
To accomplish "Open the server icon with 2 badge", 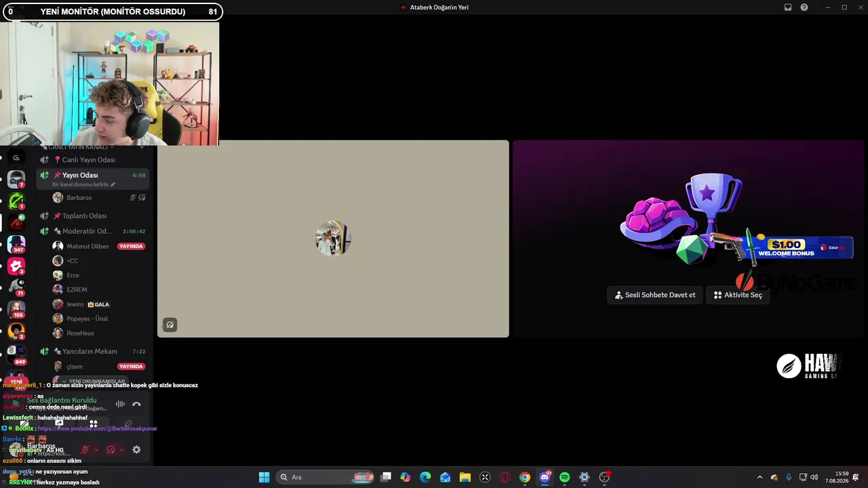I will 16,331.
